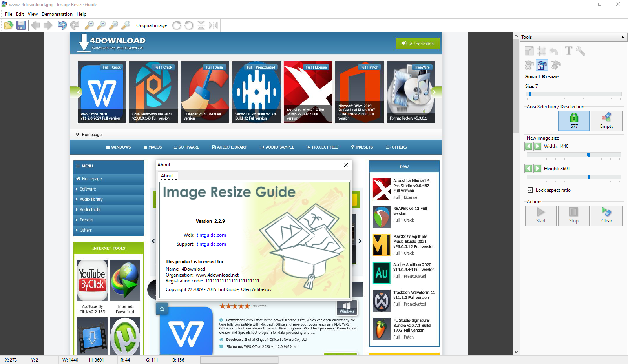The height and width of the screenshot is (364, 628).
Task: Select the Resize tool in Tools panel
Action: click(529, 51)
